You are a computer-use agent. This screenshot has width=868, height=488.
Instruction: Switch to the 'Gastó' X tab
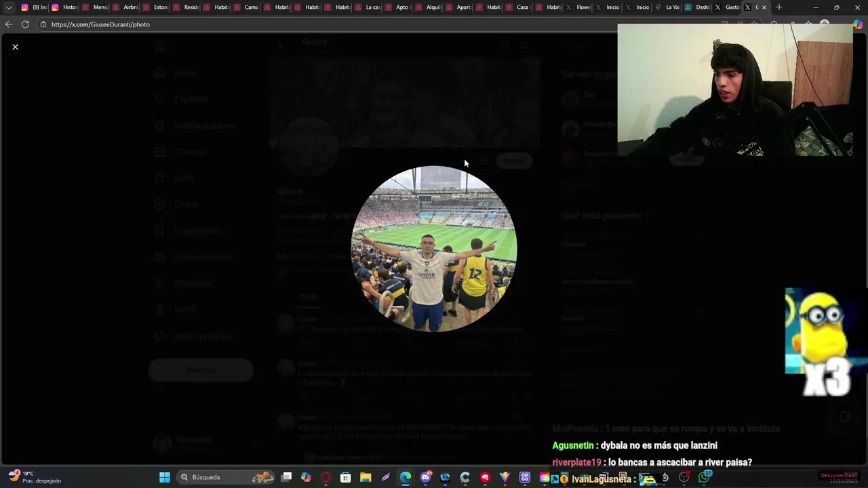728,7
